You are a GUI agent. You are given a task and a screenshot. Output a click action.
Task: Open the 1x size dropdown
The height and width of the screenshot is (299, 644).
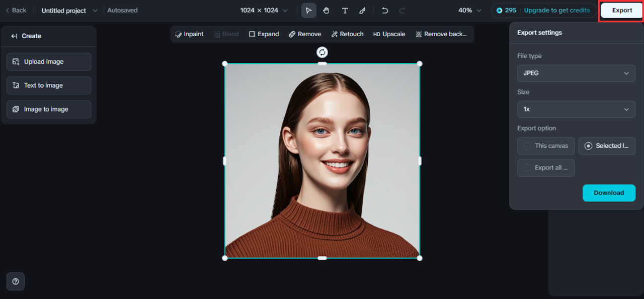[x=576, y=110]
